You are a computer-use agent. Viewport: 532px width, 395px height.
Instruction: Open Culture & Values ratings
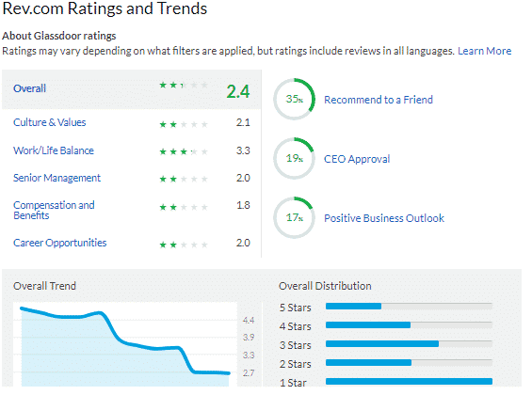point(50,122)
